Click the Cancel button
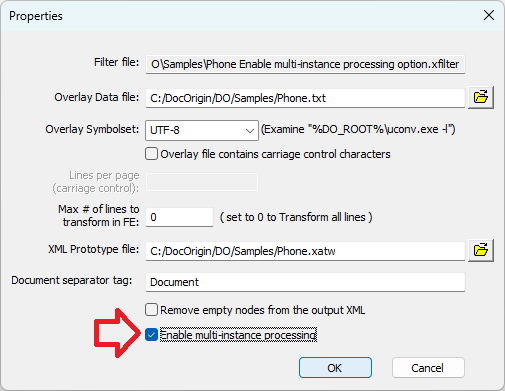 point(428,368)
